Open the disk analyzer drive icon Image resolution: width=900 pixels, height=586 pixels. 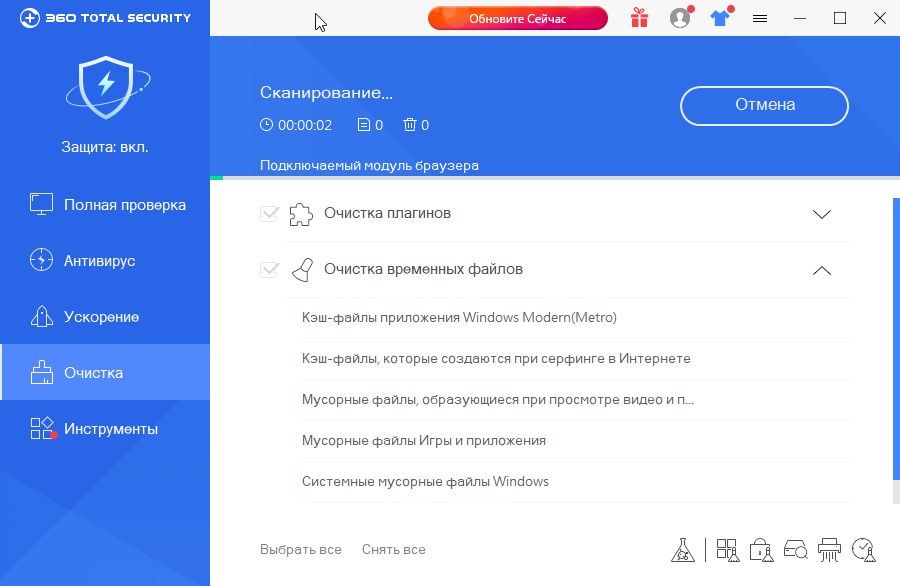(796, 550)
